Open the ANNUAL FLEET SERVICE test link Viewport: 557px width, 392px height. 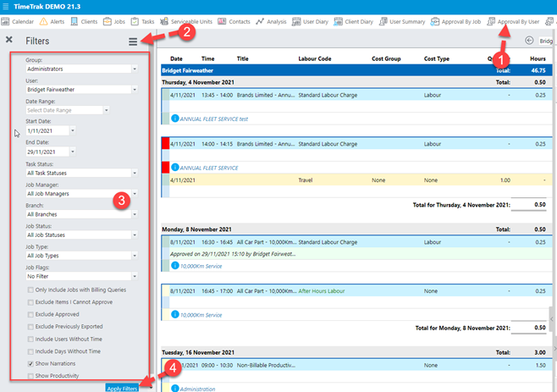click(x=214, y=119)
